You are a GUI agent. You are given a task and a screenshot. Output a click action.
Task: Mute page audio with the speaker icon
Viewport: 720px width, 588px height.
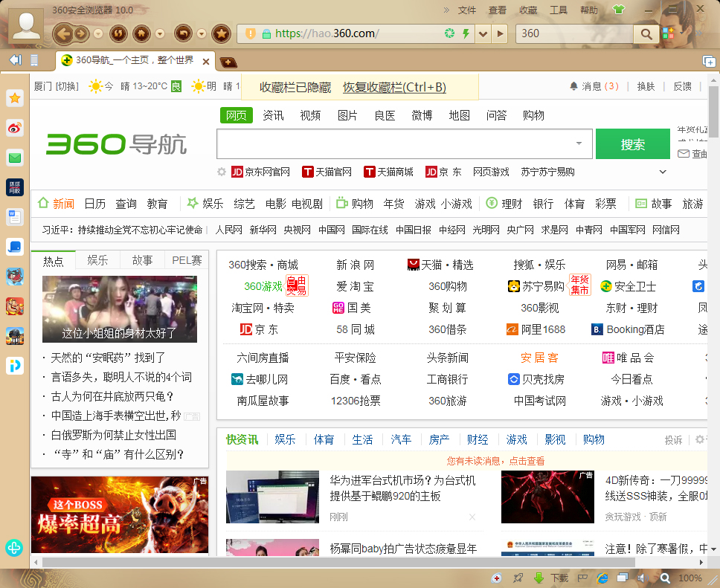643,578
